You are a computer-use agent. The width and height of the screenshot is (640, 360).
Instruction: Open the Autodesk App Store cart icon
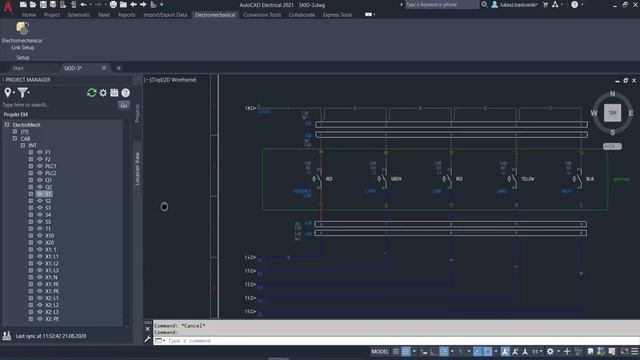(x=545, y=4)
